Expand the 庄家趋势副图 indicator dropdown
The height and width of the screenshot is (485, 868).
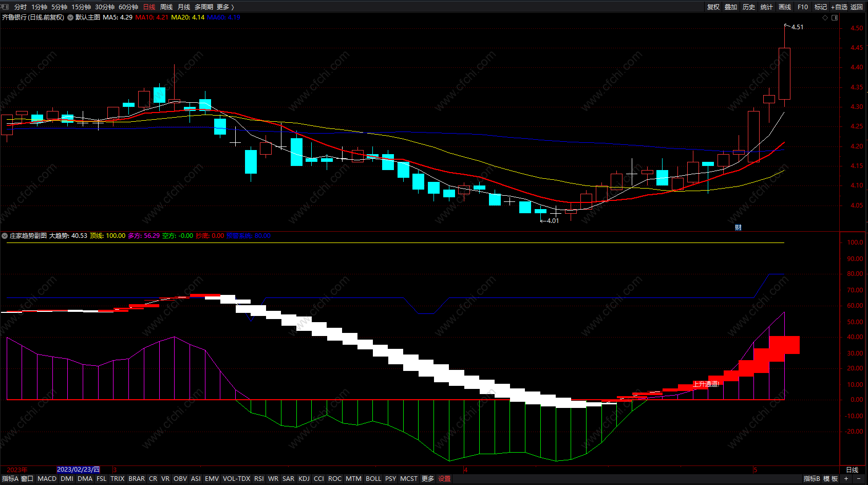[5, 236]
